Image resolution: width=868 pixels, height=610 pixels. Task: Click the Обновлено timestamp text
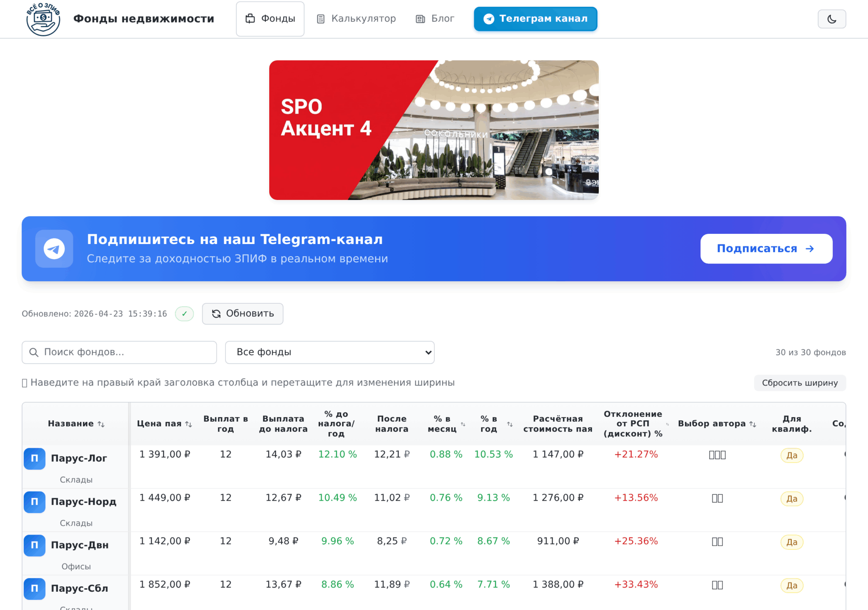(x=94, y=314)
